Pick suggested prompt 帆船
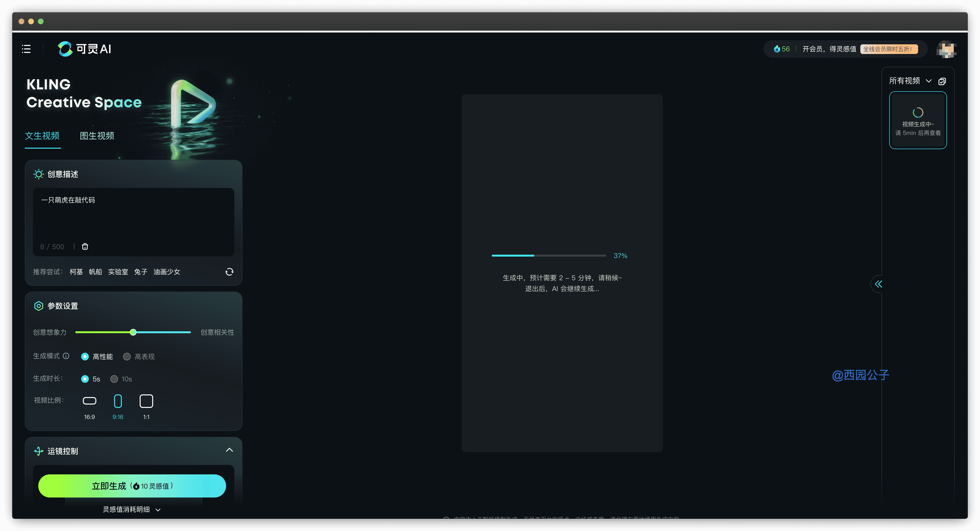 tap(96, 271)
